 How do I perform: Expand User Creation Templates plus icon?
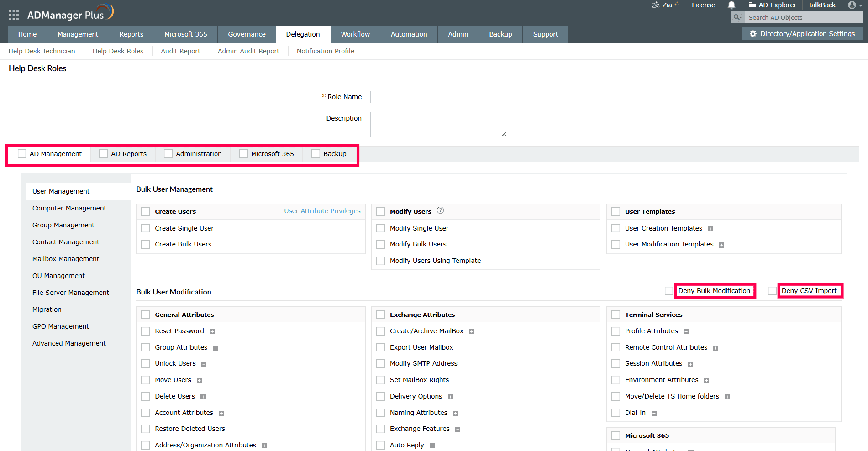click(710, 229)
